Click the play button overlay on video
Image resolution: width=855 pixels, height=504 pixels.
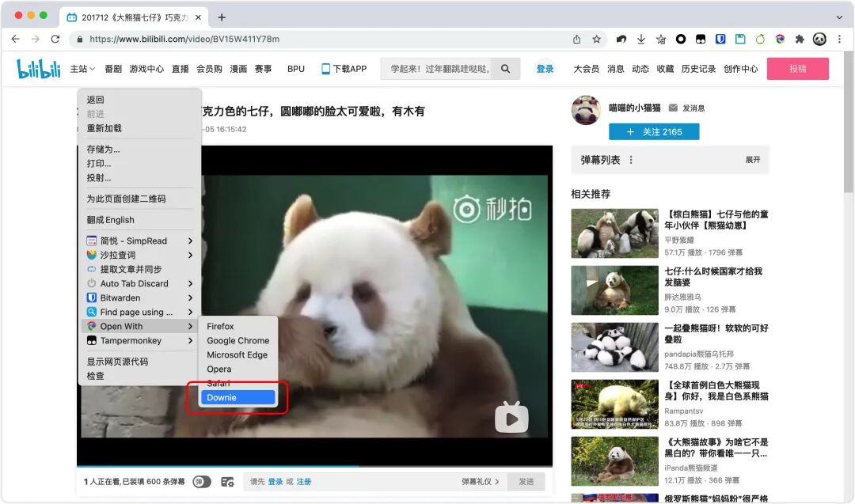(x=511, y=418)
